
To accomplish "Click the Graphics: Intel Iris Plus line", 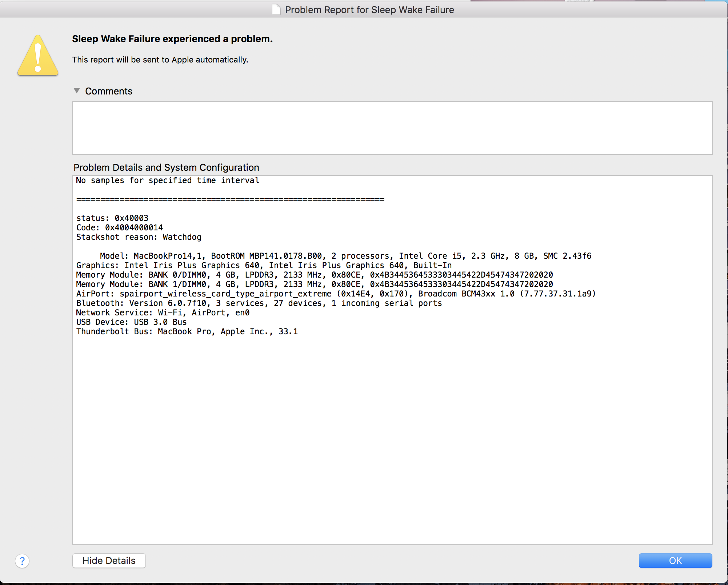I will tap(264, 265).
